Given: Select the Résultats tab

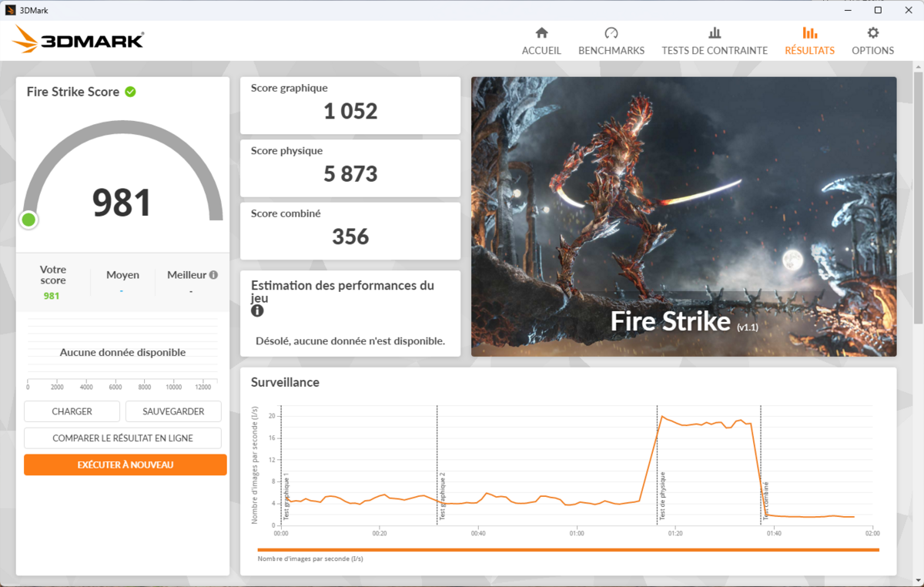Looking at the screenshot, I should [x=809, y=42].
